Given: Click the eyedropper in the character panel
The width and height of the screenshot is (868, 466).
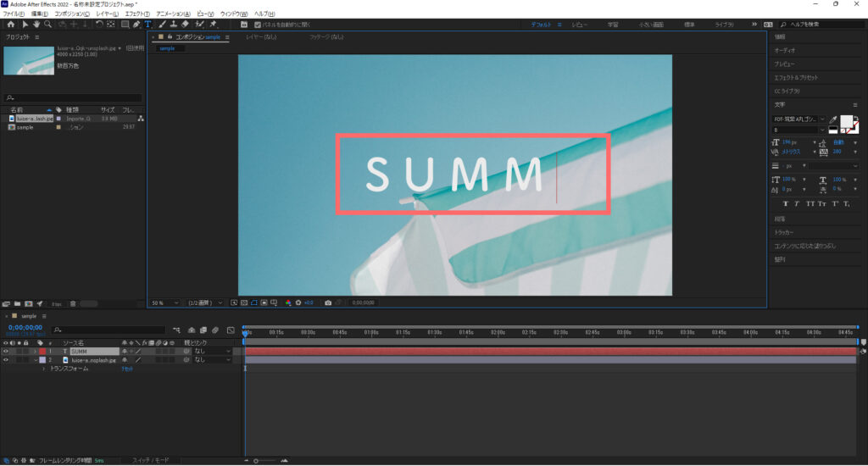Looking at the screenshot, I should (x=833, y=119).
